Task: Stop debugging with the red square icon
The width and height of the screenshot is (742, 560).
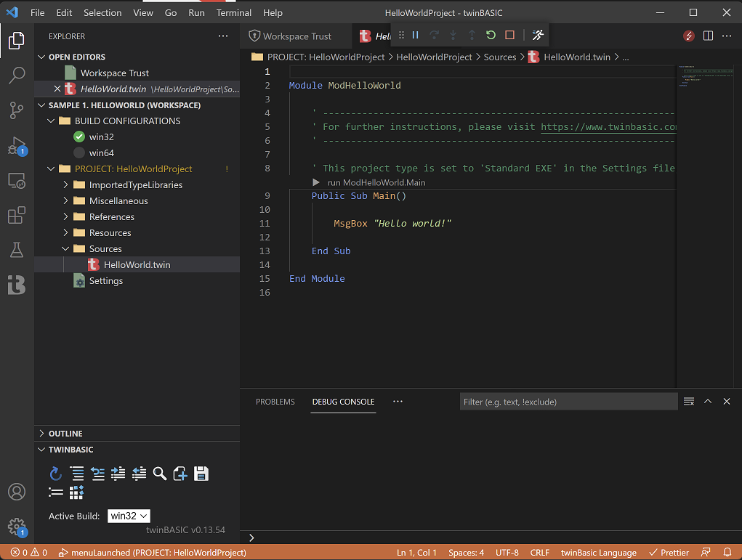Action: point(511,34)
